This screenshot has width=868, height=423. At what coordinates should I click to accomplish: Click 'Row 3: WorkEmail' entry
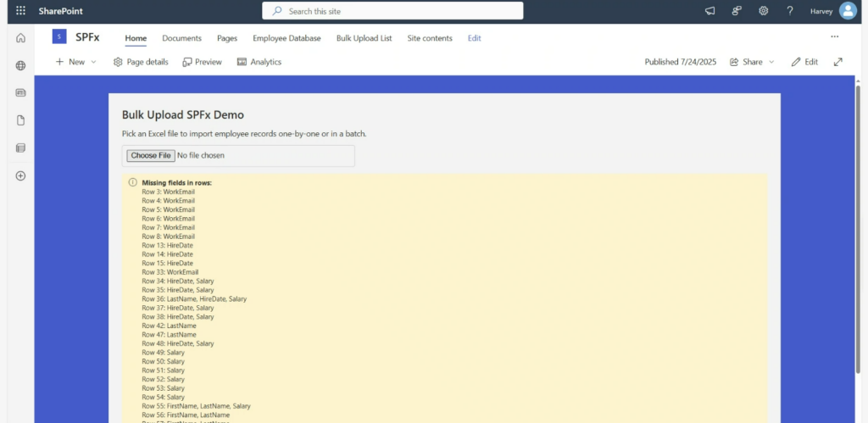(x=169, y=192)
